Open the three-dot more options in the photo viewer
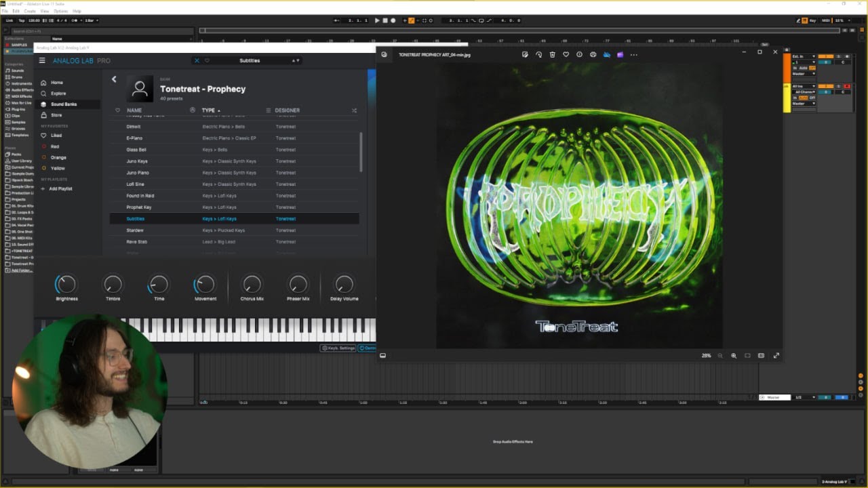This screenshot has height=488, width=868. point(634,54)
